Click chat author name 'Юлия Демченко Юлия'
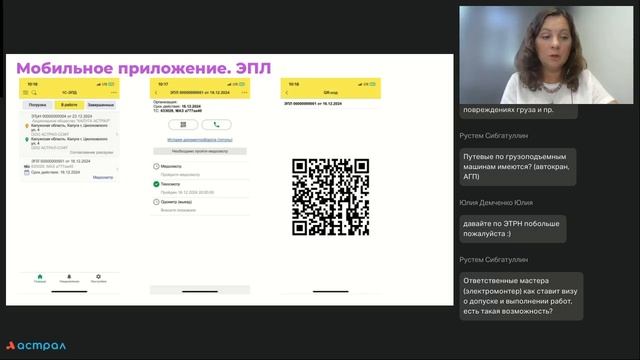The height and width of the screenshot is (360, 640). [496, 202]
